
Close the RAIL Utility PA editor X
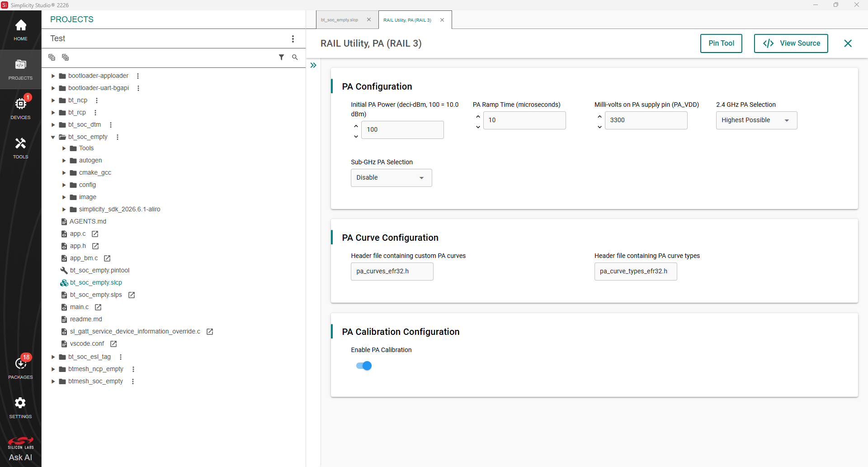tap(848, 43)
